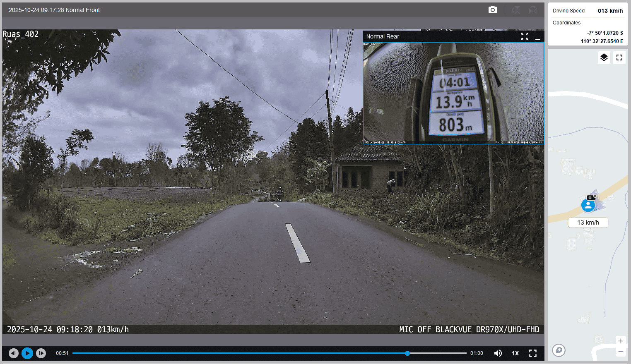This screenshot has height=364, width=631.
Task: Capture a snapshot with the camera icon
Action: coord(492,10)
